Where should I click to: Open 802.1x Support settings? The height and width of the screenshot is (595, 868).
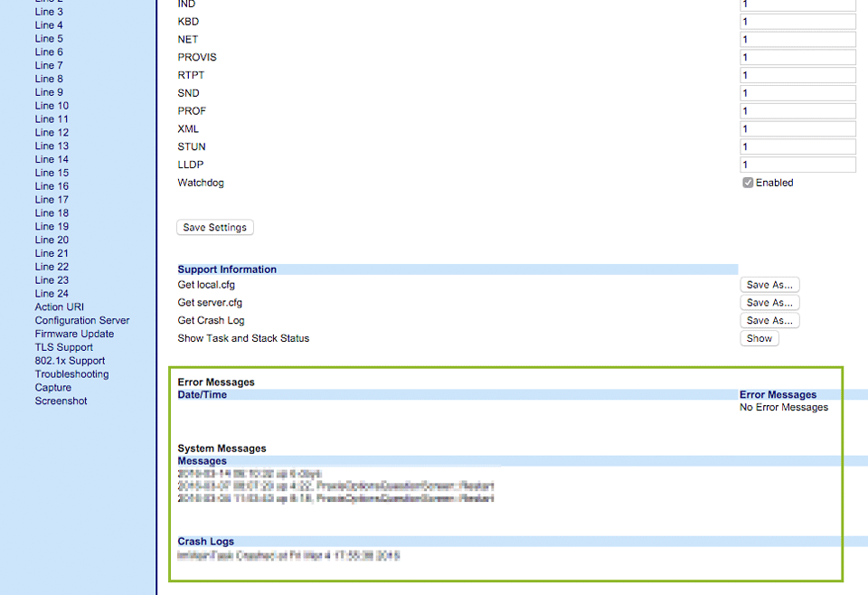(x=70, y=361)
